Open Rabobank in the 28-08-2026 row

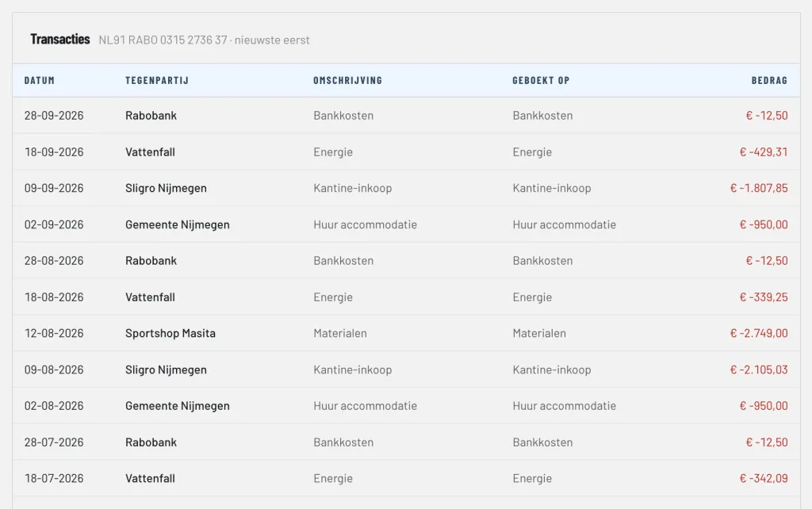(x=151, y=261)
